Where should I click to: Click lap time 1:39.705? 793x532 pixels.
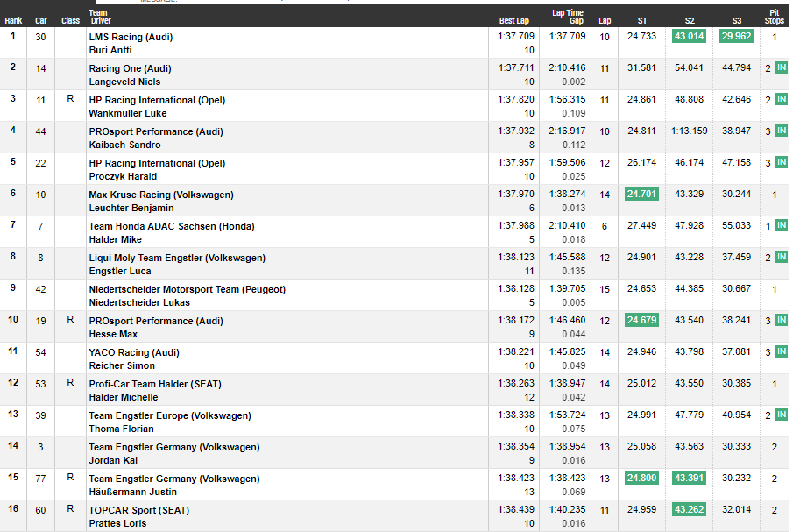[x=568, y=288]
